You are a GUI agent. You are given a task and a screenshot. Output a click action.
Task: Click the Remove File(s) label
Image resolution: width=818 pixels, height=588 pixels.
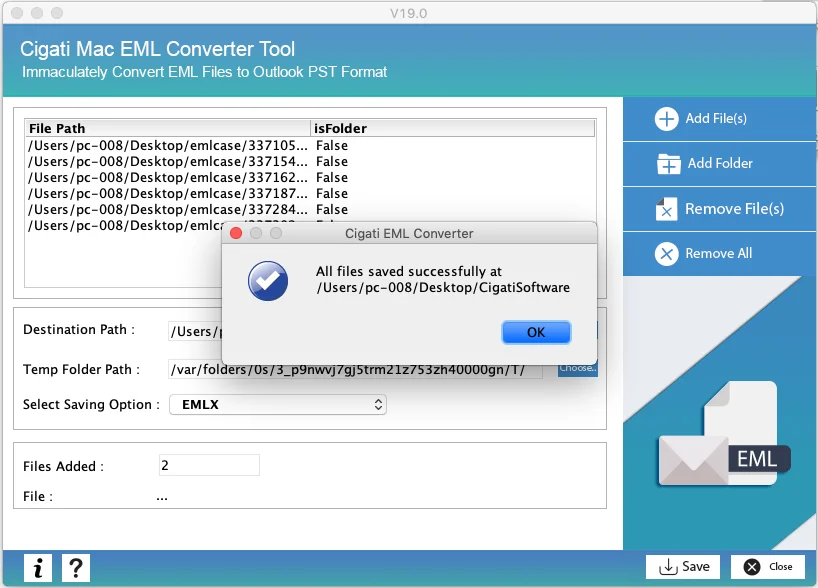point(734,209)
